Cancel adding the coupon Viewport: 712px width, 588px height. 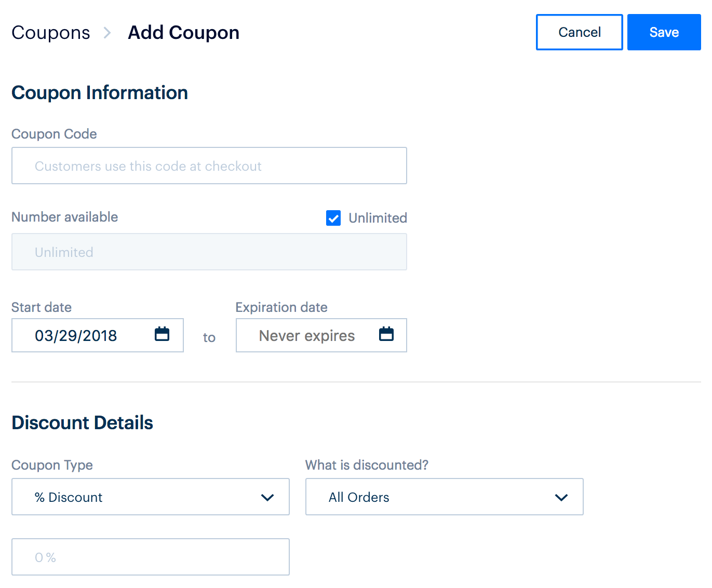point(579,32)
